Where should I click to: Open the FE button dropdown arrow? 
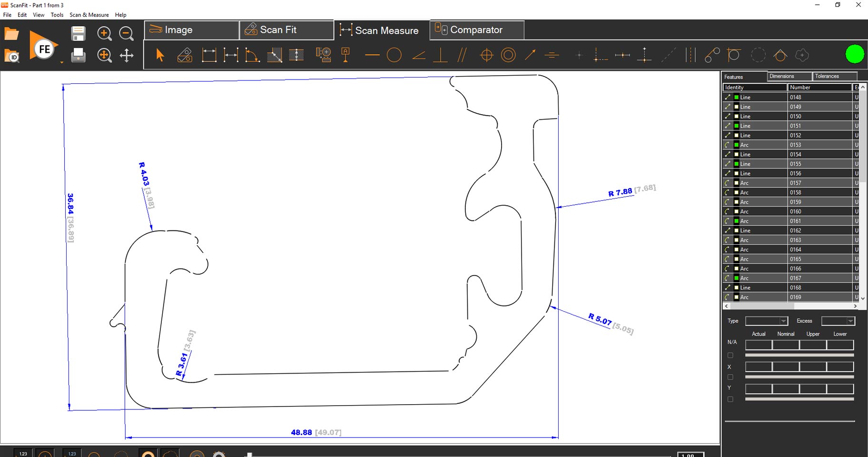[x=61, y=63]
